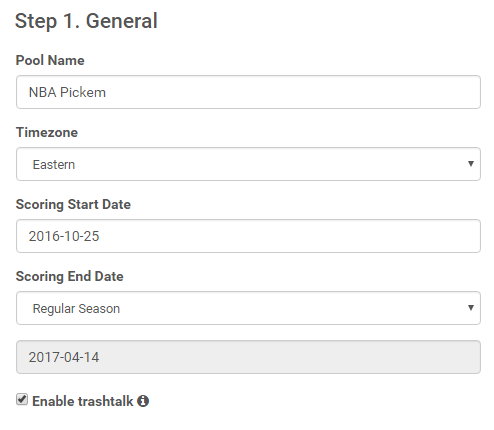The width and height of the screenshot is (494, 430).
Task: Click the info icon beside Enable trashtalk
Action: (x=143, y=401)
